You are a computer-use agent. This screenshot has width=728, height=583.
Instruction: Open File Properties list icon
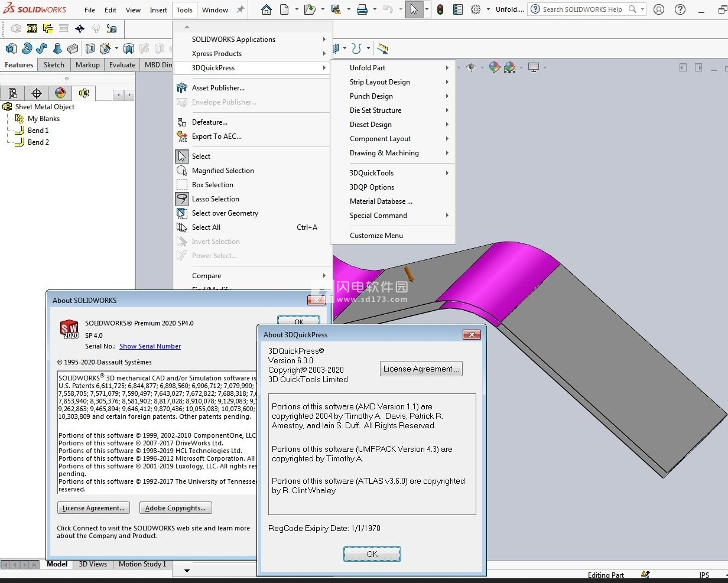click(x=458, y=9)
